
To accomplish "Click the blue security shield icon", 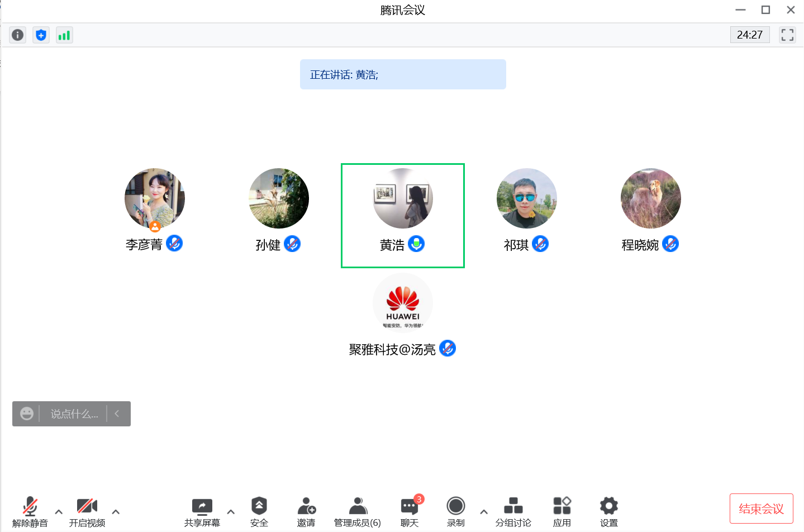I will tap(41, 35).
